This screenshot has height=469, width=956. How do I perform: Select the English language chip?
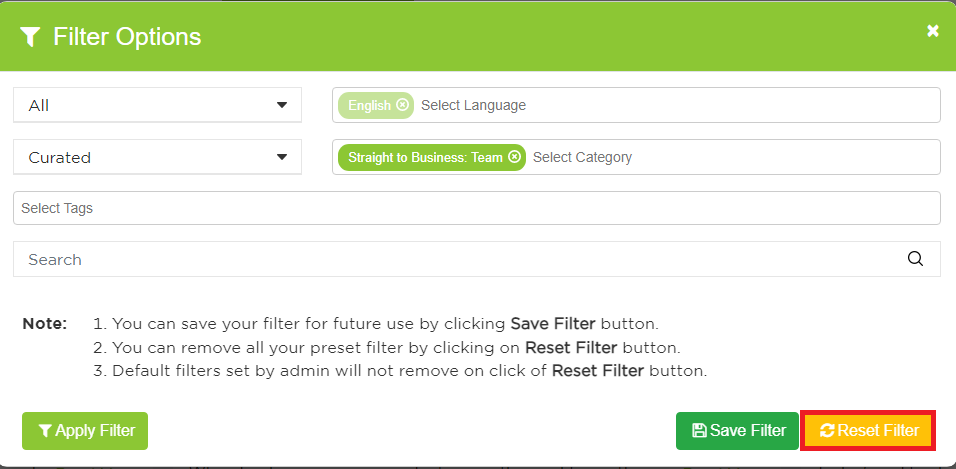(369, 105)
